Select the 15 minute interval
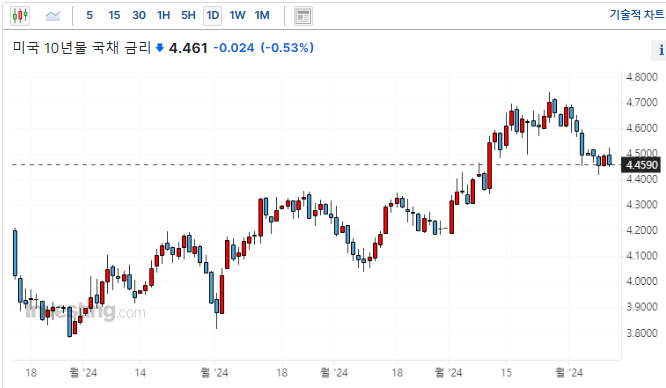Viewport: 666px width, 388px height. (x=114, y=16)
